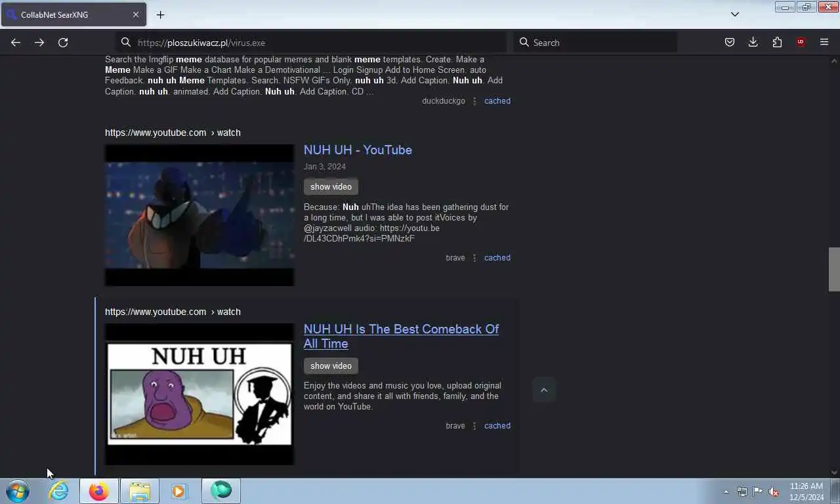Open NUH UH Is The Best Comeback link

[x=401, y=336]
